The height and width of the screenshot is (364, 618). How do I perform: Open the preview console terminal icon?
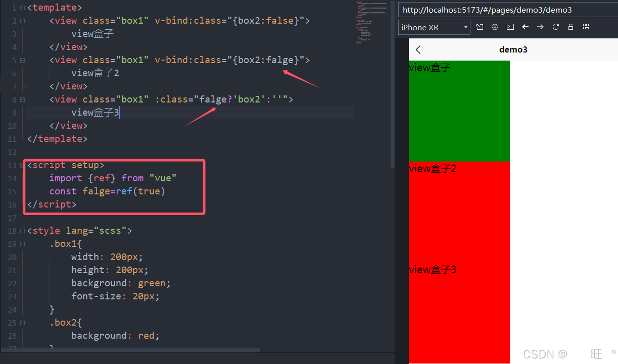coord(510,27)
